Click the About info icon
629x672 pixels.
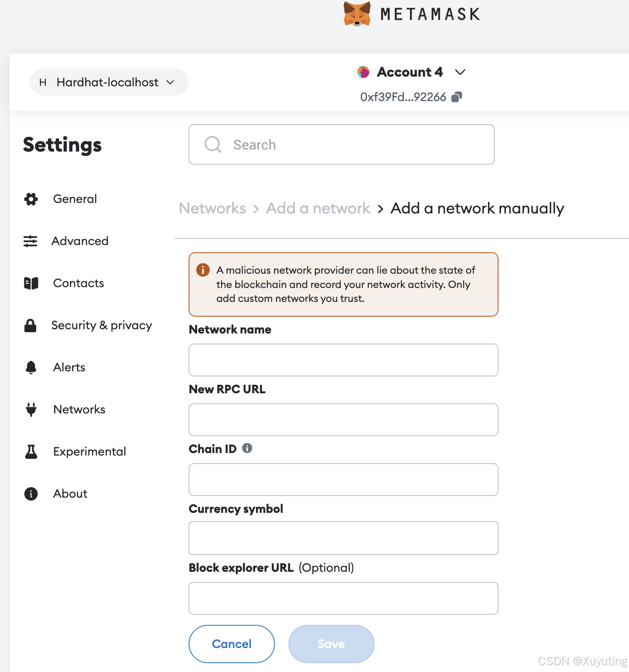click(x=31, y=493)
